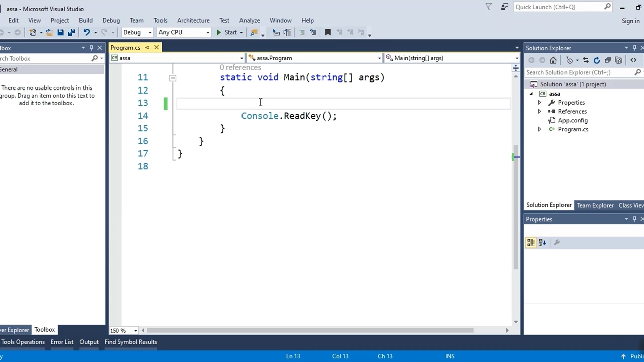This screenshot has height=362, width=644.
Task: Click Sign in at top right
Action: [x=630, y=21]
